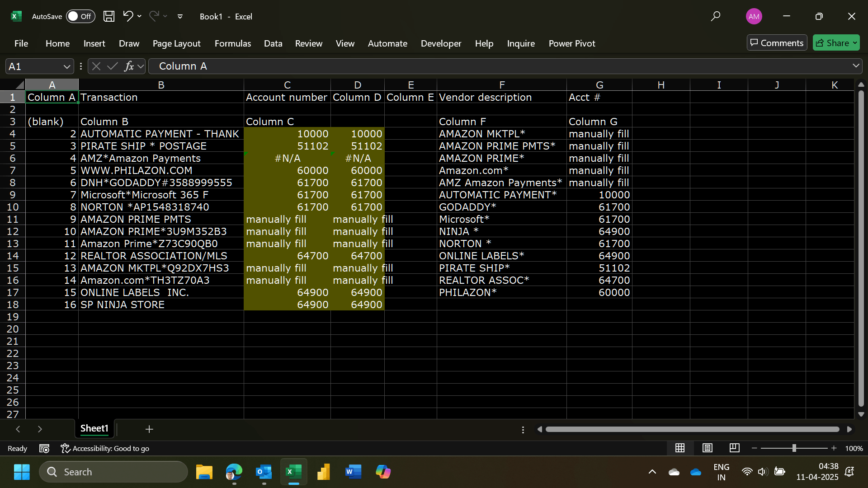The image size is (868, 488).
Task: Click the Cancel X icon in formula bar
Action: pyautogui.click(x=96, y=66)
